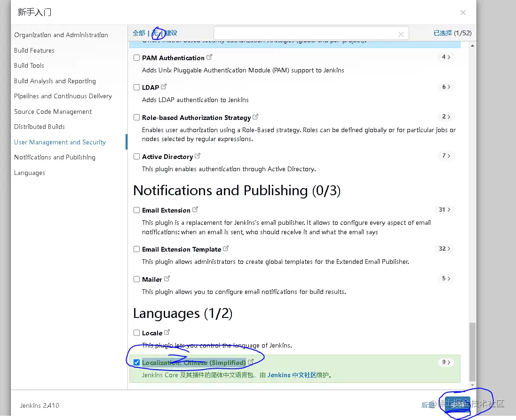Select the Mailer plugin checkbox
This screenshot has width=516, height=420.
pos(136,279)
